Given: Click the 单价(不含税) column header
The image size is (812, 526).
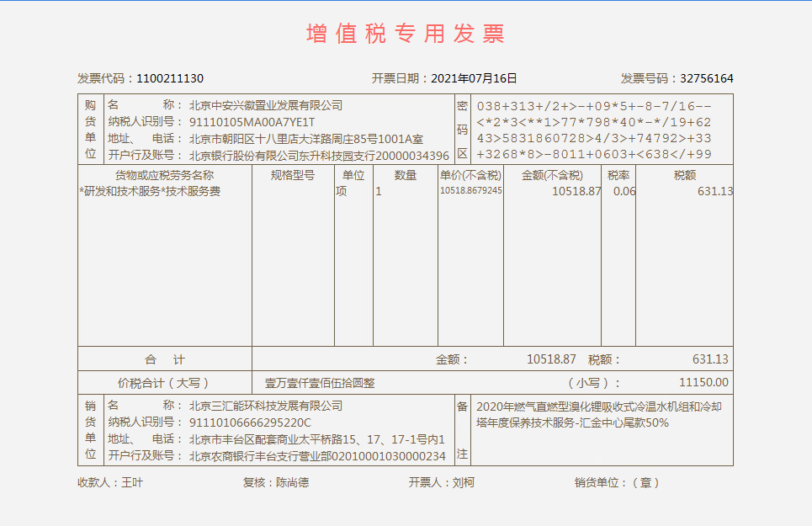Looking at the screenshot, I should 470,176.
